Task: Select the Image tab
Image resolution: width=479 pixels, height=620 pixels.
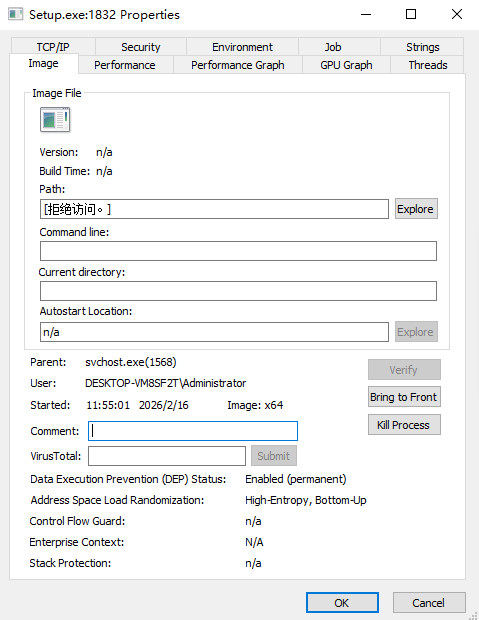Action: pos(44,63)
